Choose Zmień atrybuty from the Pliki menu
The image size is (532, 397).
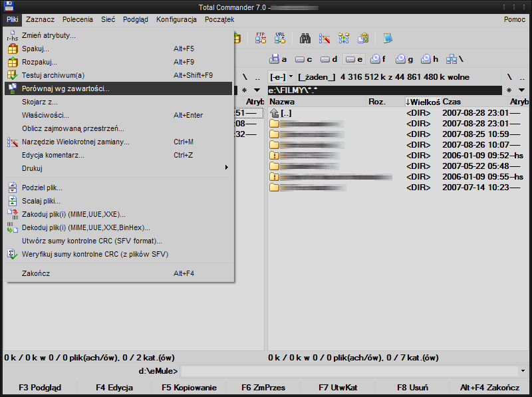pyautogui.click(x=118, y=35)
